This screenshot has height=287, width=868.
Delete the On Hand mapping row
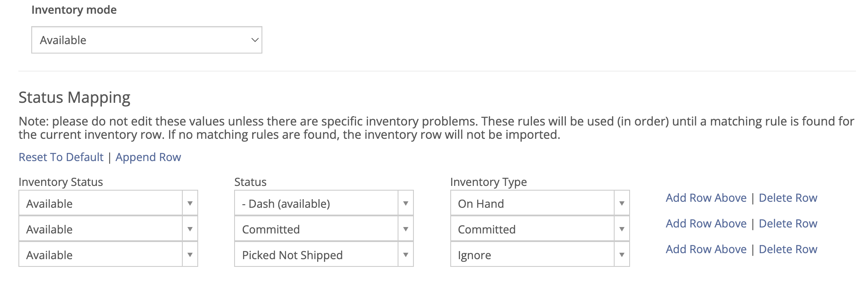[x=788, y=198]
